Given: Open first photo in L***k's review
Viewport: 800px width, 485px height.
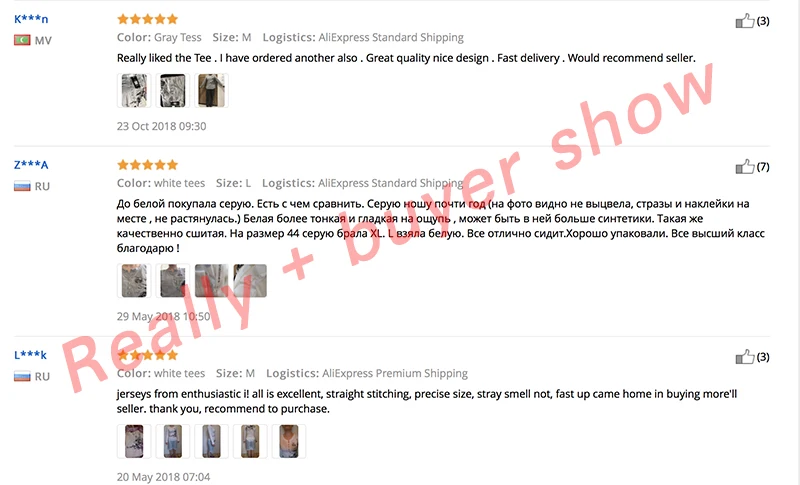Looking at the screenshot, I should (x=134, y=441).
